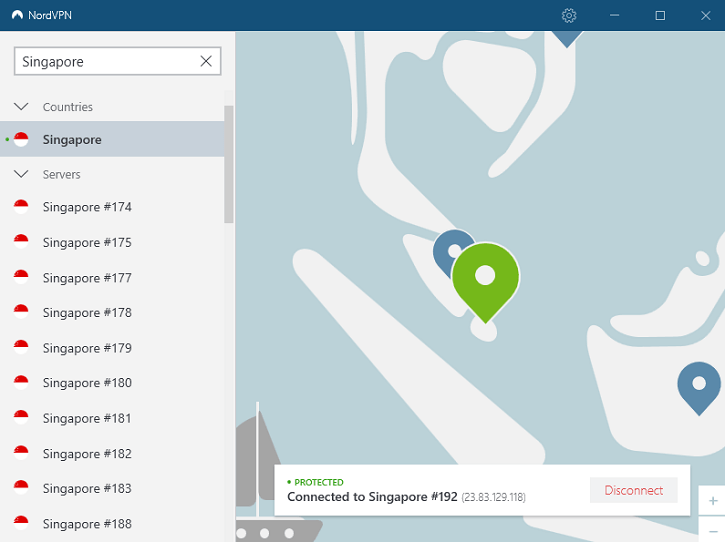Click flag icon beside Singapore #182
Image resolution: width=725 pixels, height=542 pixels.
point(21,453)
